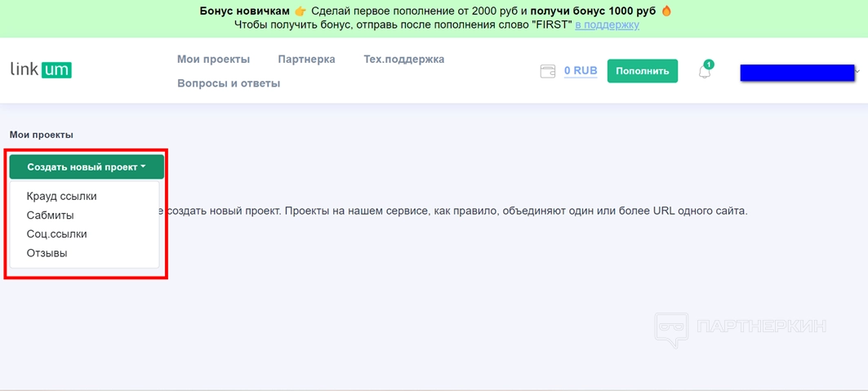Open the Мои проекты navigation item
868x391 pixels.
point(214,59)
